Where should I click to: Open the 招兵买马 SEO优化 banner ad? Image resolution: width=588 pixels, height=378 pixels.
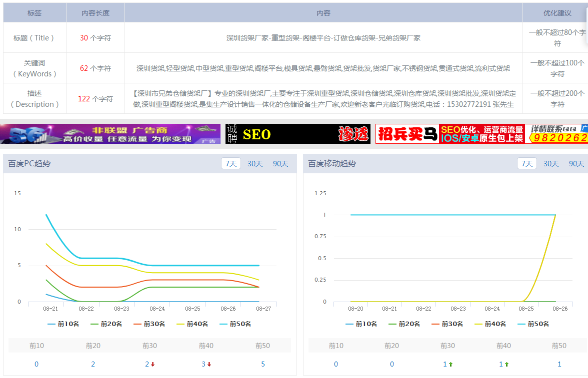(481, 134)
